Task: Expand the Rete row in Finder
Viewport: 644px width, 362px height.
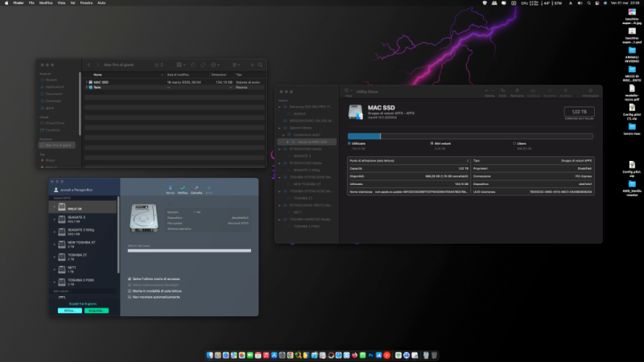Action: [x=87, y=88]
